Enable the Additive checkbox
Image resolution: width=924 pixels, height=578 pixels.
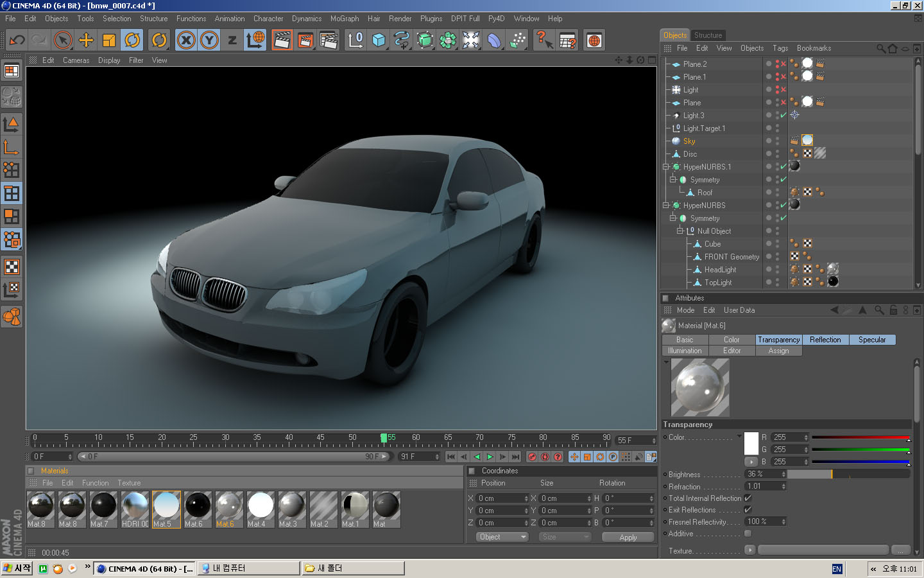tap(748, 533)
